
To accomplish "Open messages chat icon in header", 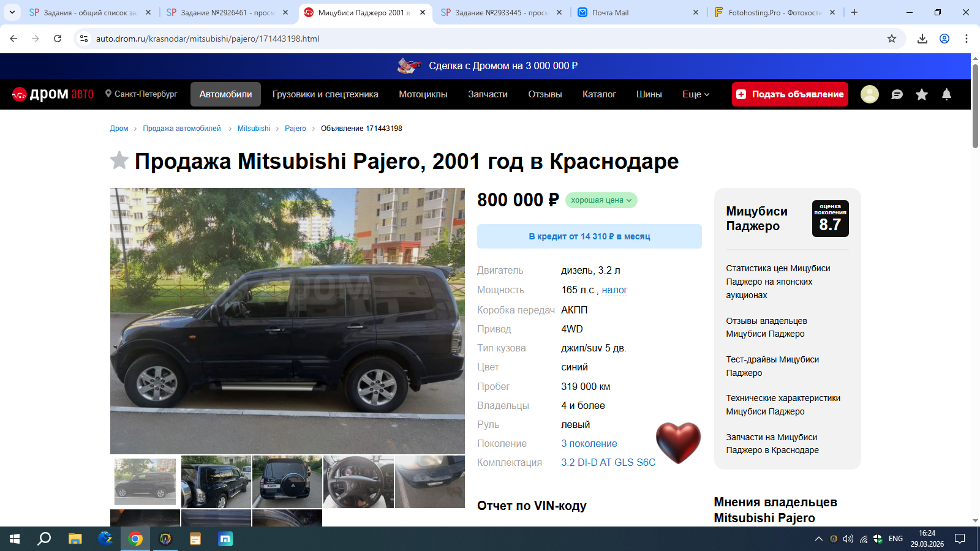I will tap(897, 94).
